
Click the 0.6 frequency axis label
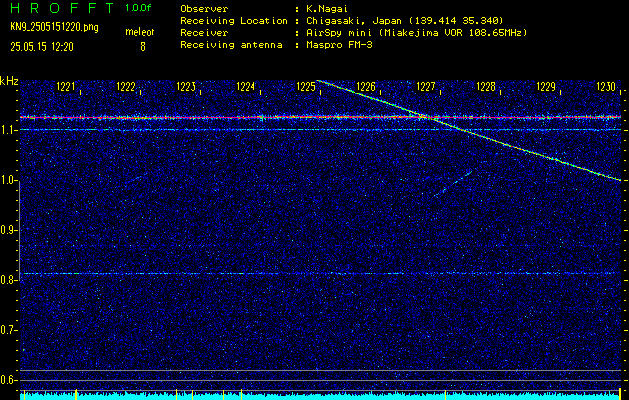tap(7, 380)
